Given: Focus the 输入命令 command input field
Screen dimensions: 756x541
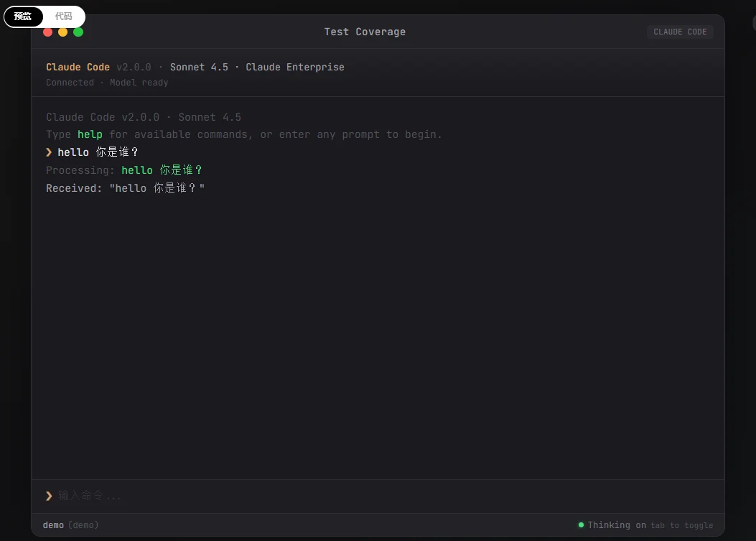Looking at the screenshot, I should [359, 496].
